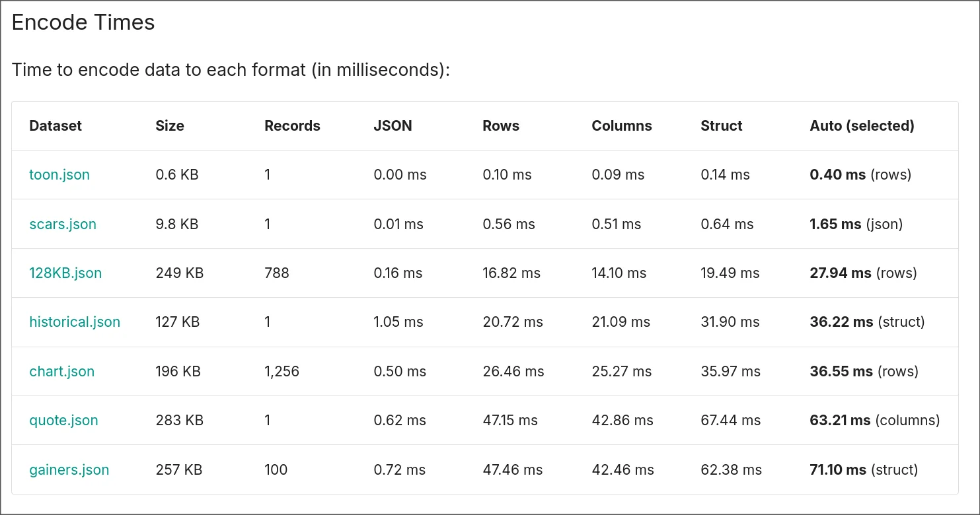Viewport: 980px width, 515px height.
Task: Open the 128KB.json dataset link
Action: (x=65, y=273)
